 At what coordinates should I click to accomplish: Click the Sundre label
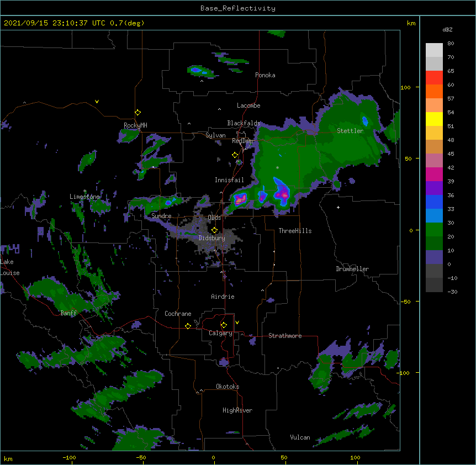click(161, 216)
